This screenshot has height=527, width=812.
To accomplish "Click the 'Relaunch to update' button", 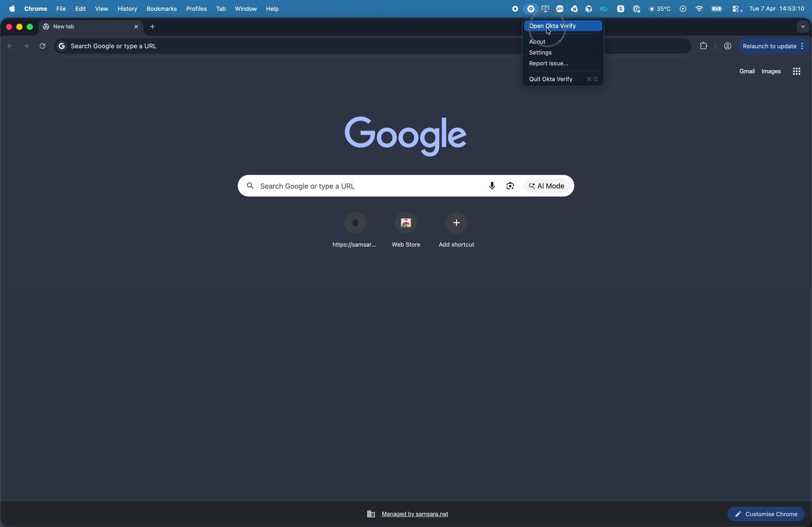I will (769, 46).
